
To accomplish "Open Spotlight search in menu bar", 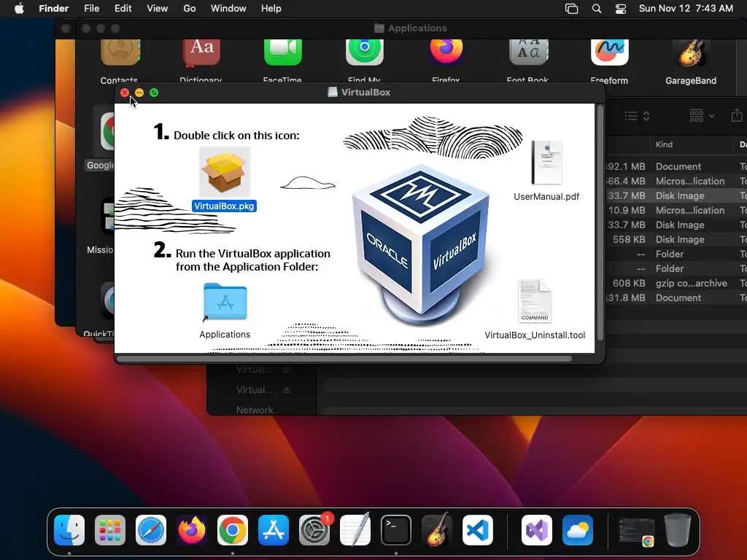I will click(597, 9).
